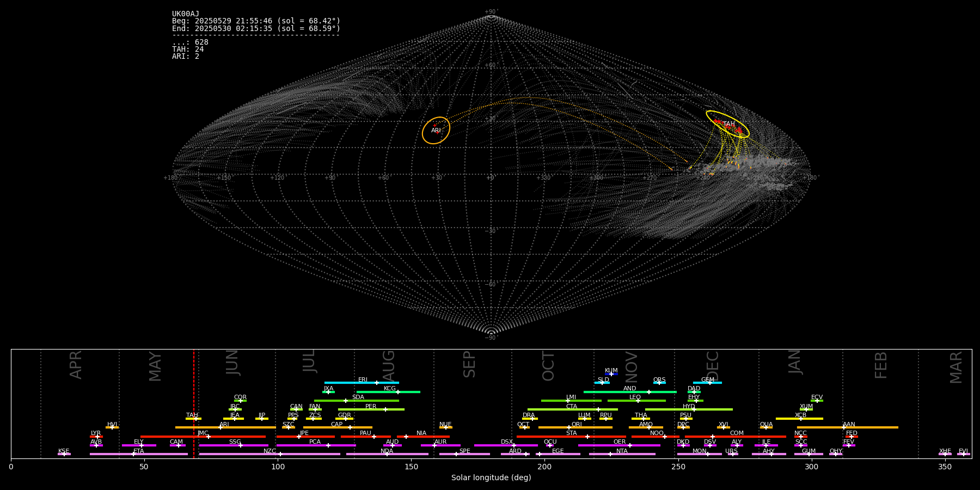The height and width of the screenshot is (490, 980).
Task: Click the LEO shower label
Action: pos(635,397)
